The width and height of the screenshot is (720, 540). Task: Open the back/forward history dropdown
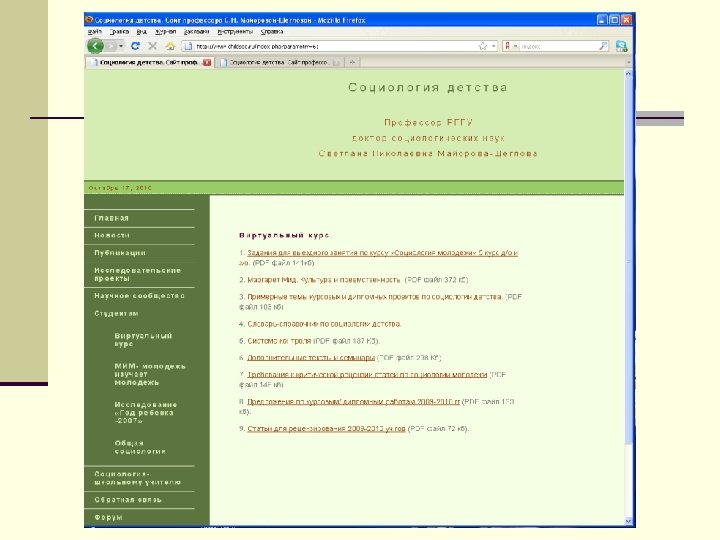(x=121, y=46)
